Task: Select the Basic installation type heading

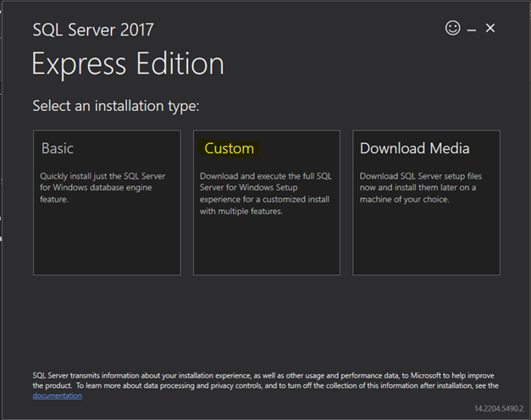Action: pyautogui.click(x=58, y=148)
